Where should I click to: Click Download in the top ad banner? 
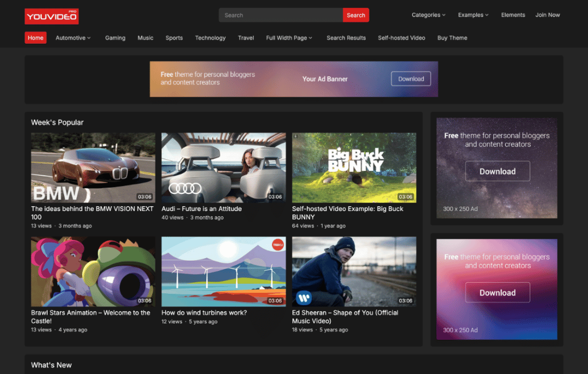coord(411,79)
